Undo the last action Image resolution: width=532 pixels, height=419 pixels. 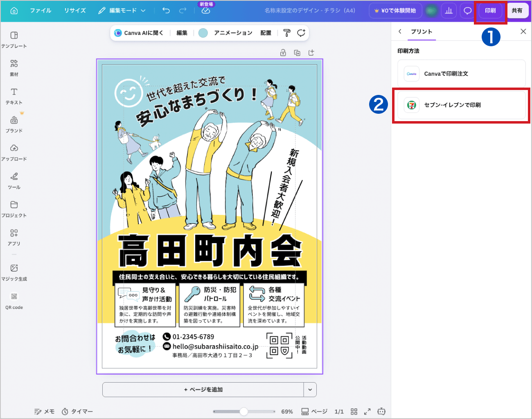166,11
